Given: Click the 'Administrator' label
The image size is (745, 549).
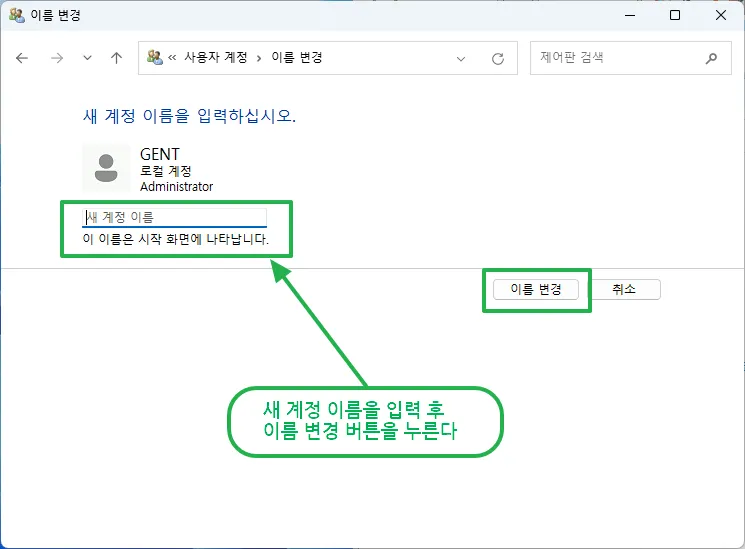Looking at the screenshot, I should [x=176, y=187].
